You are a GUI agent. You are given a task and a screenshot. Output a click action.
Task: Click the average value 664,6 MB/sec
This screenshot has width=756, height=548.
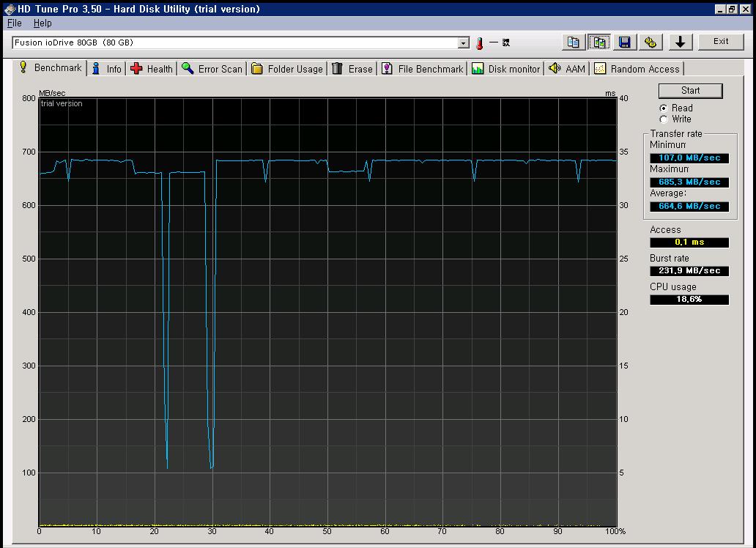[x=689, y=206]
